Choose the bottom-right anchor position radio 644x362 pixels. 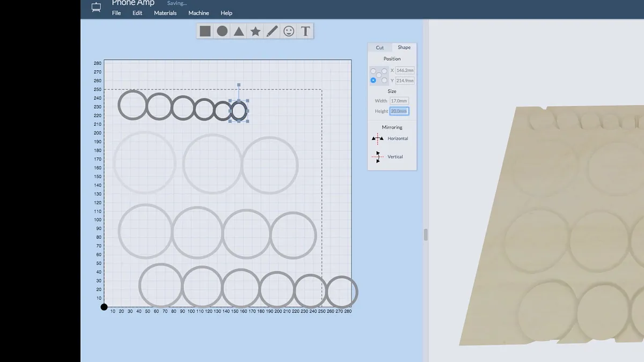(384, 80)
